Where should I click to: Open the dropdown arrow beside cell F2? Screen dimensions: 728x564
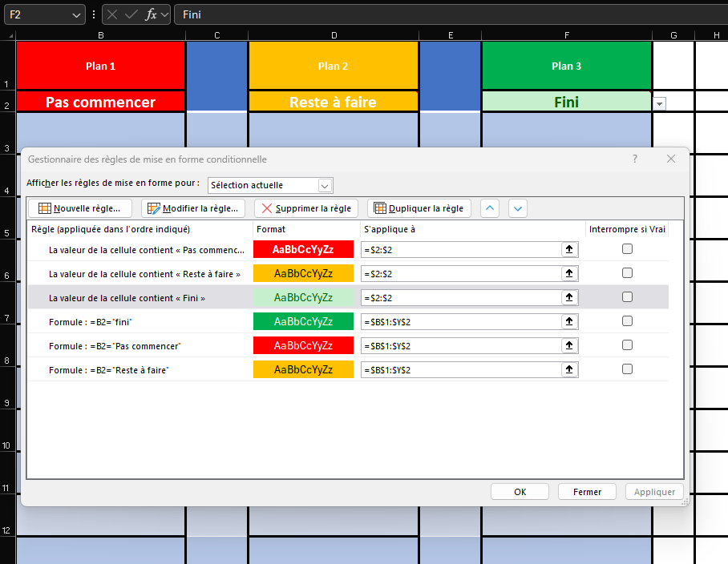point(659,103)
